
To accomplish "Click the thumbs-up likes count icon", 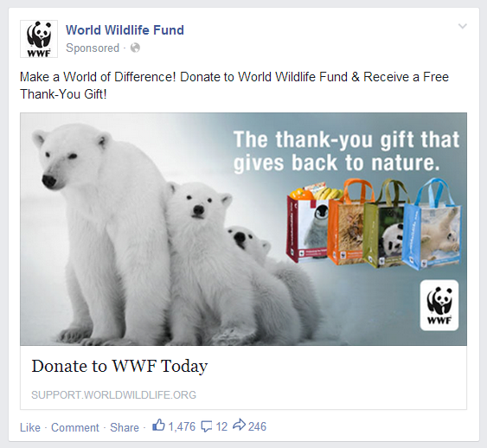I will click(158, 426).
